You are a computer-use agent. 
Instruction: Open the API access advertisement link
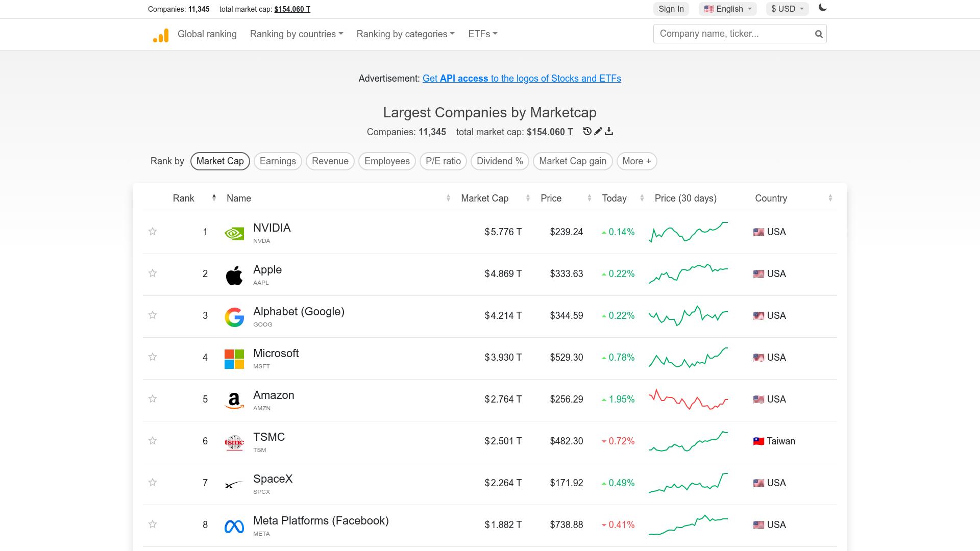click(x=522, y=79)
